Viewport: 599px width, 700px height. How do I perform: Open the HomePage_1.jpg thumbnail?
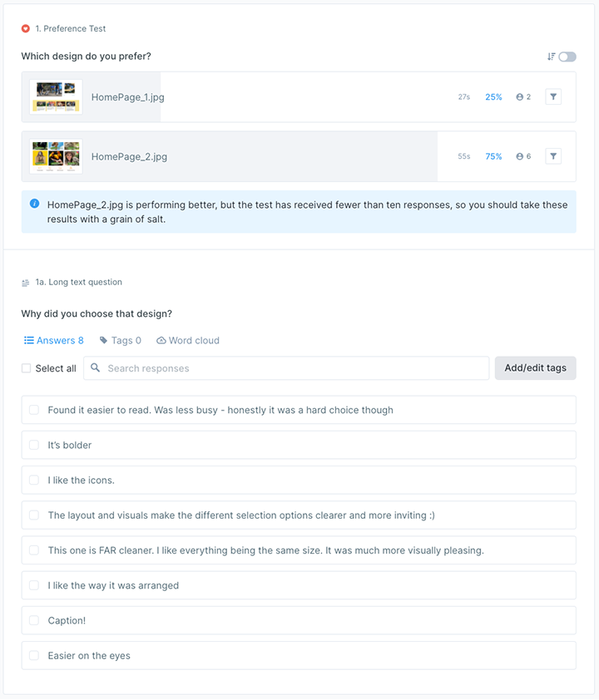(x=56, y=97)
